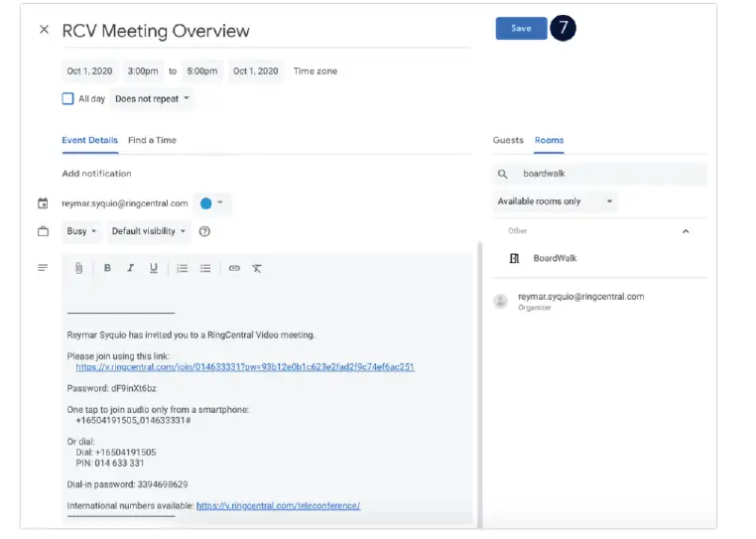Click the calendar icon beside the email
756x539 pixels.
coord(43,203)
